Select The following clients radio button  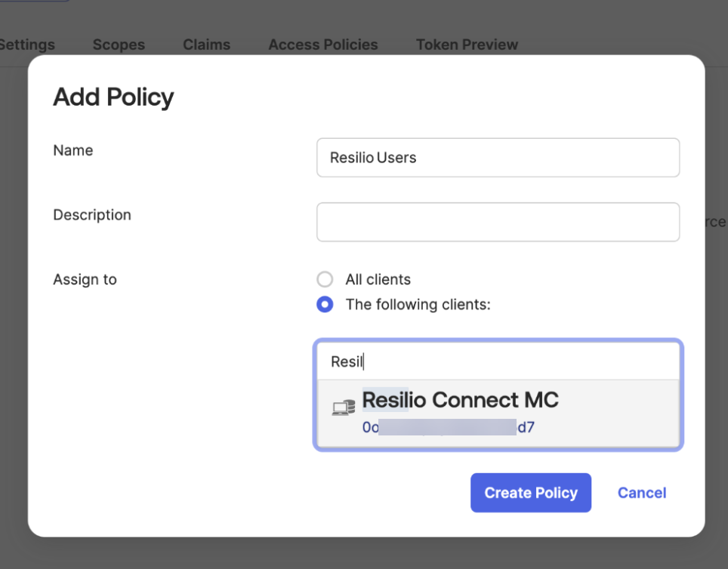(x=325, y=305)
